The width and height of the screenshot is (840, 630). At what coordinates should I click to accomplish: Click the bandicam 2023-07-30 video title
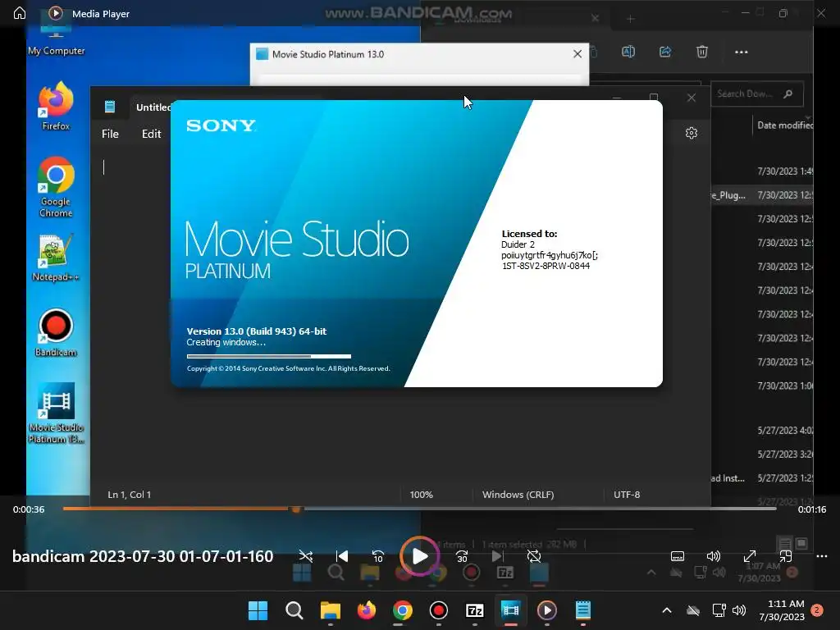click(x=143, y=556)
